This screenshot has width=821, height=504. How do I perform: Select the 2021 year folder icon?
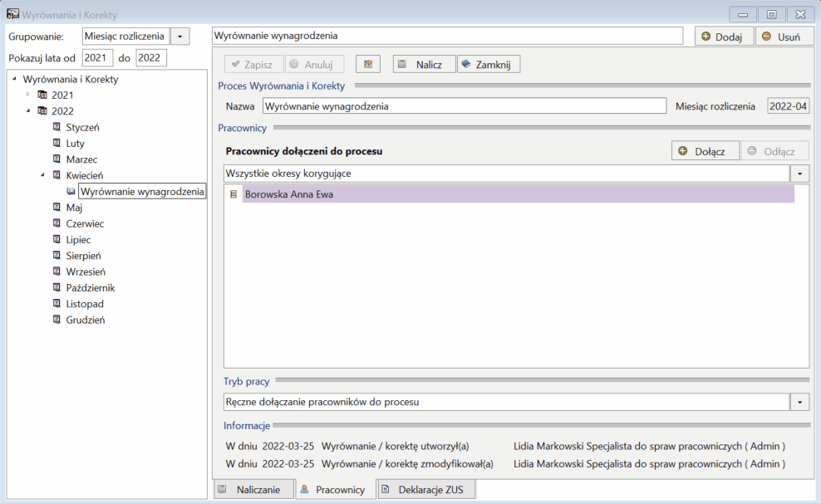click(x=42, y=95)
